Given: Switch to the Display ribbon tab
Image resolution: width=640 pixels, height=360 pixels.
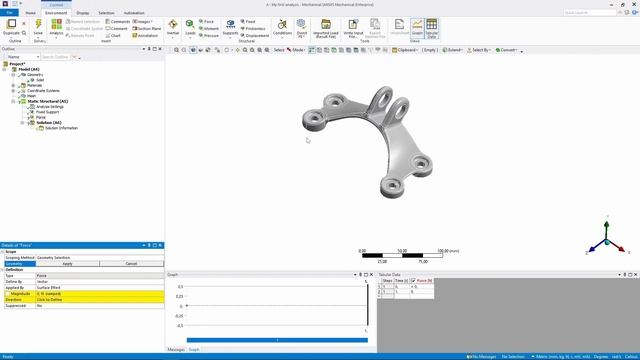Looking at the screenshot, I should click(x=82, y=13).
